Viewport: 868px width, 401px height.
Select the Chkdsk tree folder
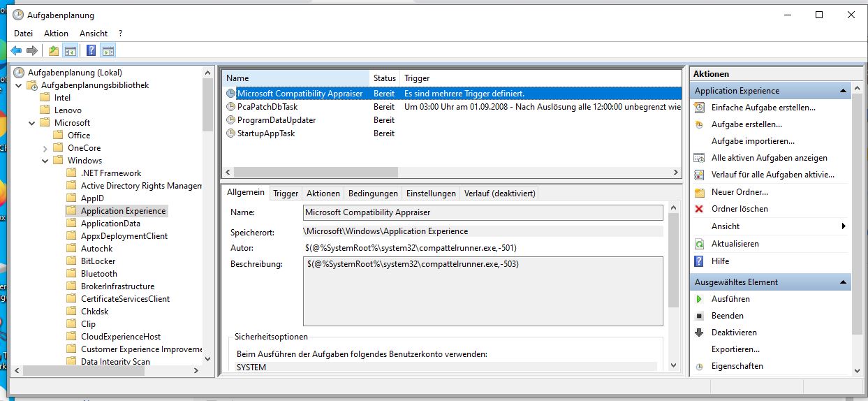click(96, 312)
